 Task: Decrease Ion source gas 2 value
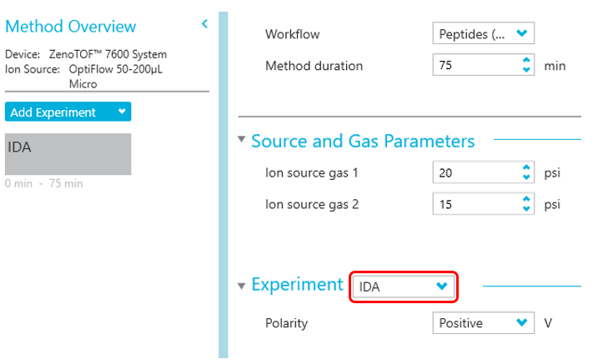(x=525, y=208)
